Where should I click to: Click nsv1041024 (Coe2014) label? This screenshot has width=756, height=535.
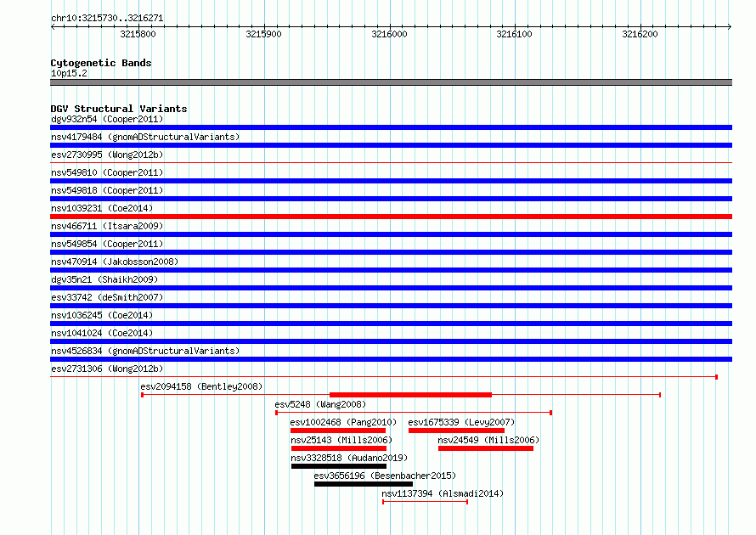pos(102,333)
